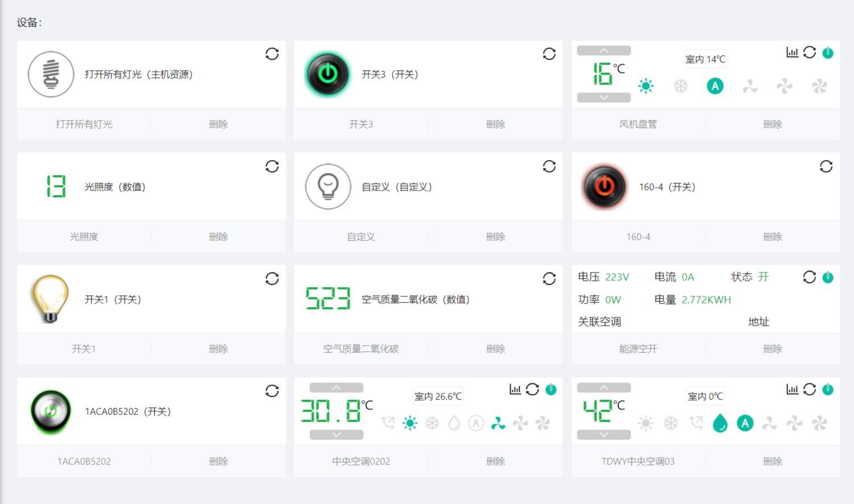Refresh the 光照度 device card
The width and height of the screenshot is (854, 504).
pos(272,166)
